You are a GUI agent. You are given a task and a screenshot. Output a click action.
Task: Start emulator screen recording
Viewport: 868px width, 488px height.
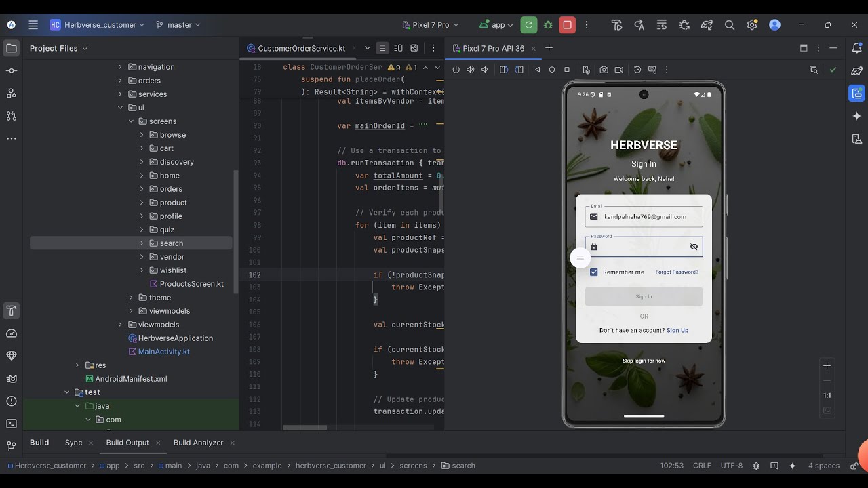pos(619,70)
